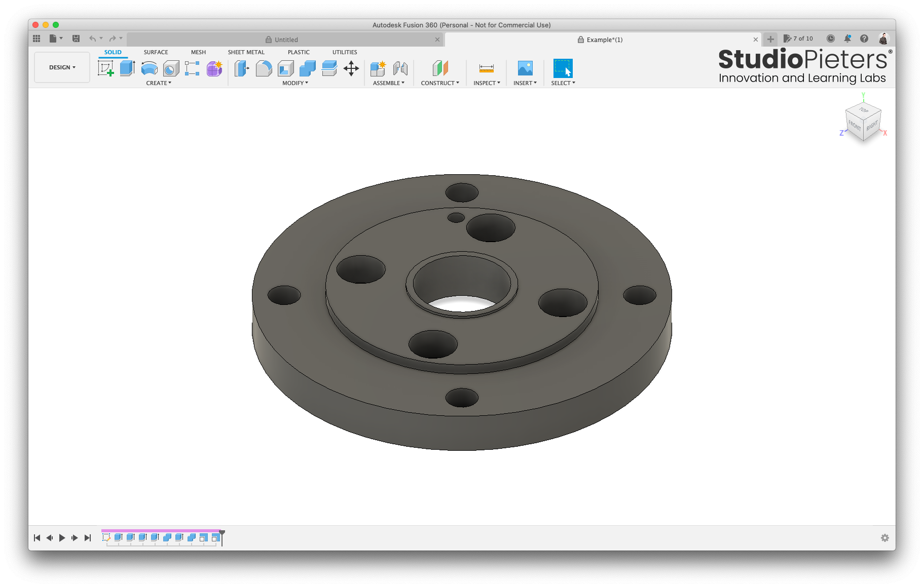Screen dimensions: 924x588
Task: Click the TOP face of the ViewCube
Action: tap(864, 109)
